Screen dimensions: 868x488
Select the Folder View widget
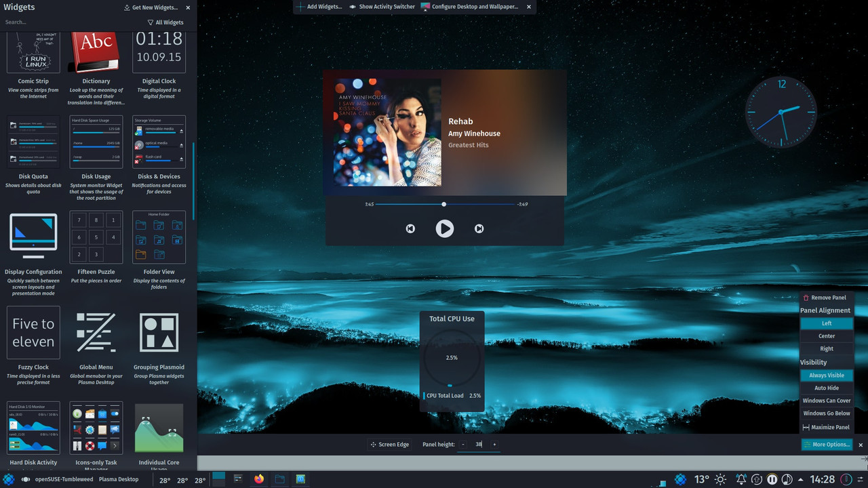click(159, 250)
